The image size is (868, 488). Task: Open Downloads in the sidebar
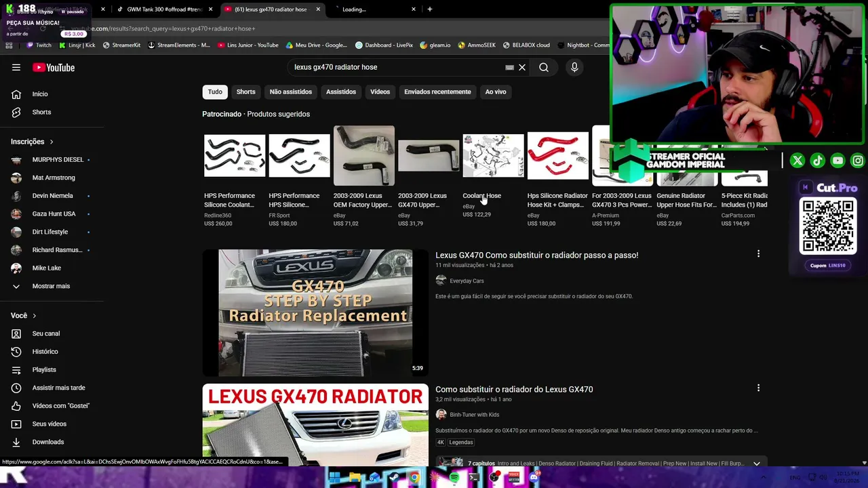[x=52, y=442]
